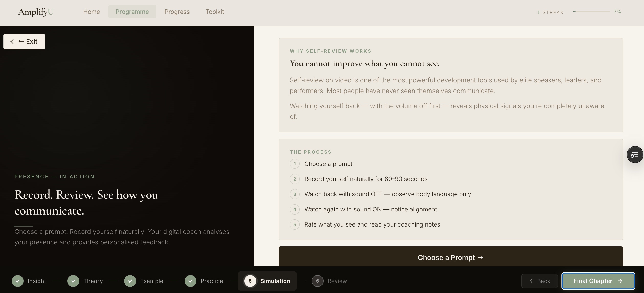Click the Practice step label
Screen dimensions: 644x293
[x=212, y=281]
